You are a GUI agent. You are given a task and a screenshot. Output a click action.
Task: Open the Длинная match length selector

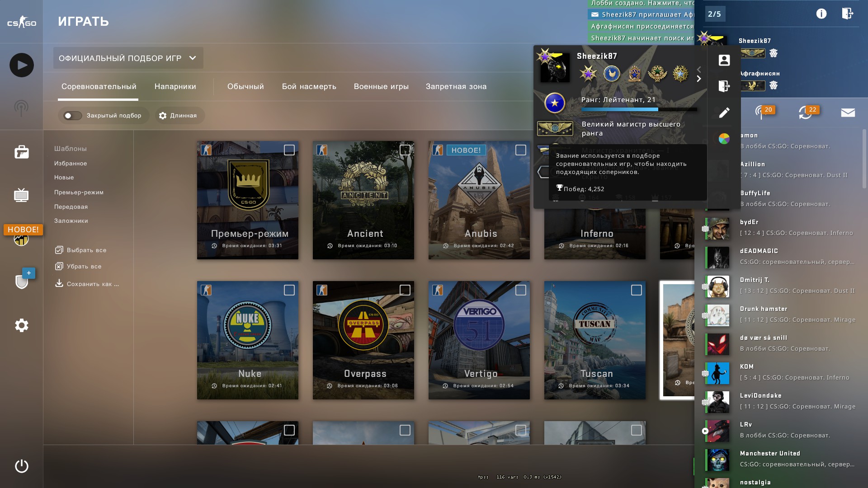179,116
